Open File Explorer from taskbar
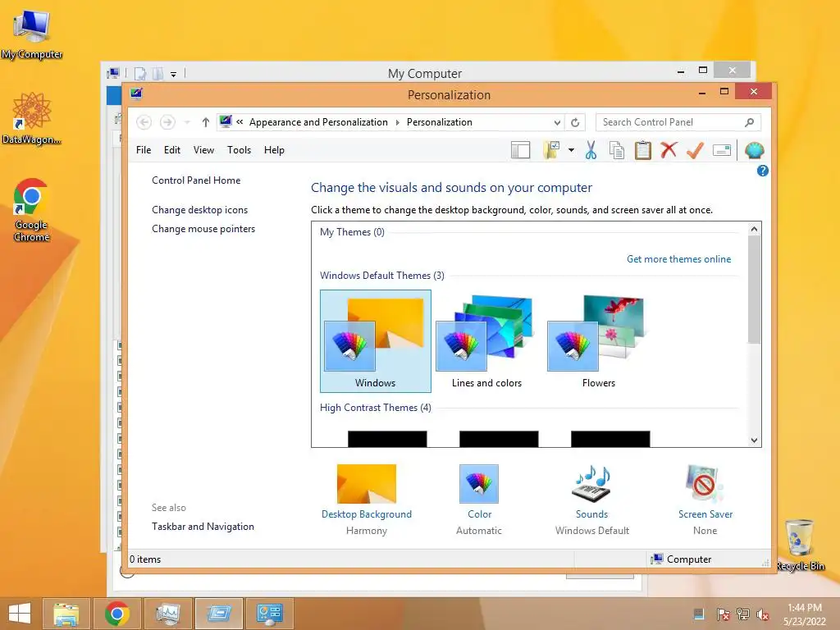 coord(66,614)
